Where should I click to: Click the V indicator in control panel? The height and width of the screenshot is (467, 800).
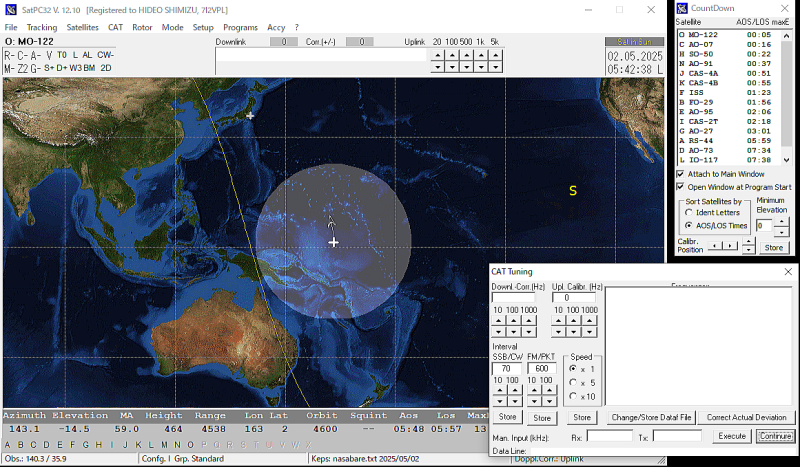pyautogui.click(x=49, y=55)
